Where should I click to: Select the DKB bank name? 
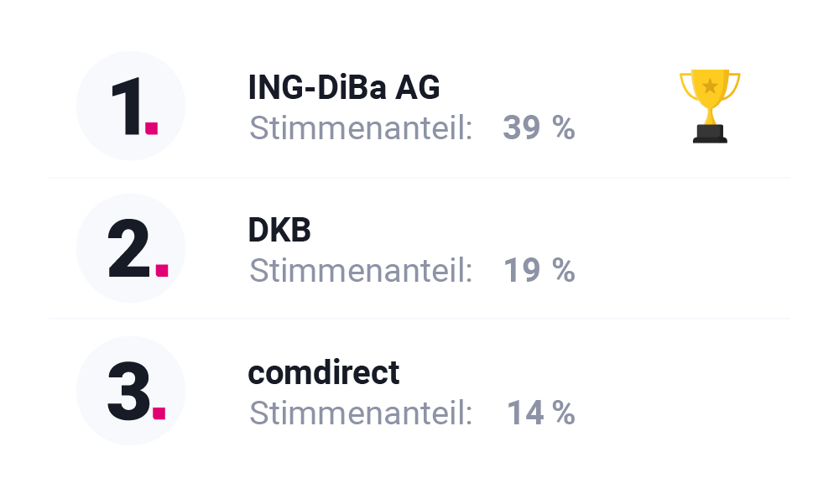pyautogui.click(x=279, y=230)
